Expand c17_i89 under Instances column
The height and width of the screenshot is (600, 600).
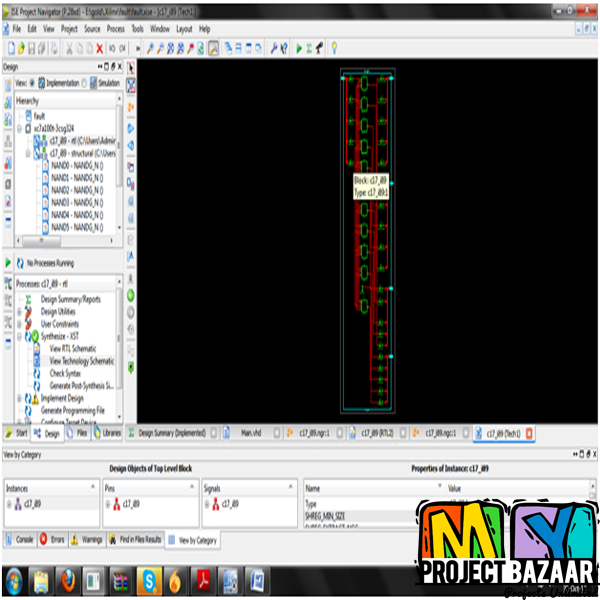[10, 505]
